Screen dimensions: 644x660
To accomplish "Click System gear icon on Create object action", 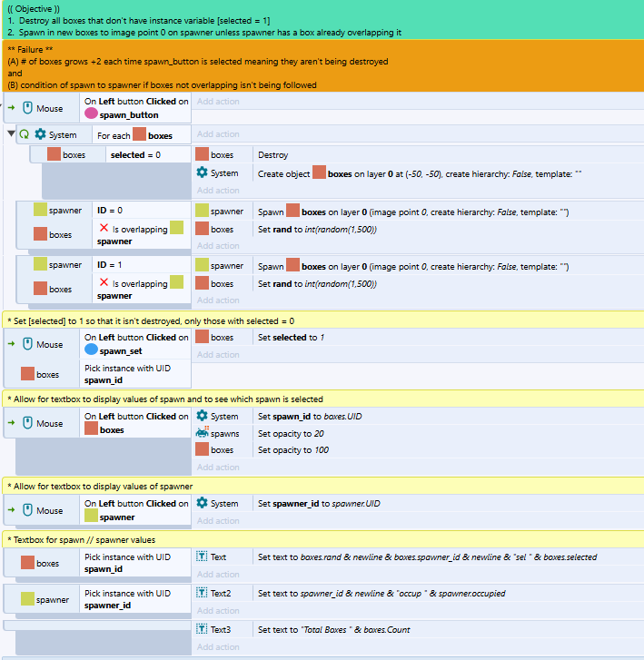I will [203, 172].
